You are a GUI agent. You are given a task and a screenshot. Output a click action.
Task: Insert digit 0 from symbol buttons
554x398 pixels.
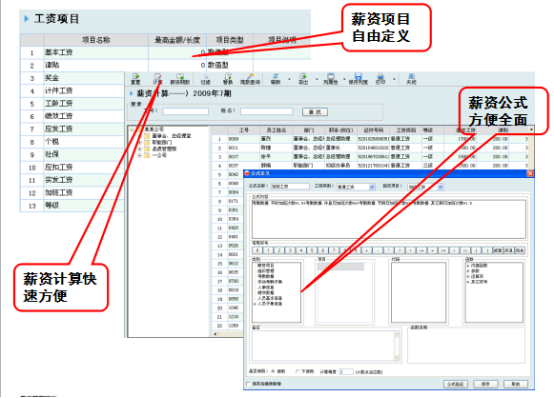[x=258, y=250]
